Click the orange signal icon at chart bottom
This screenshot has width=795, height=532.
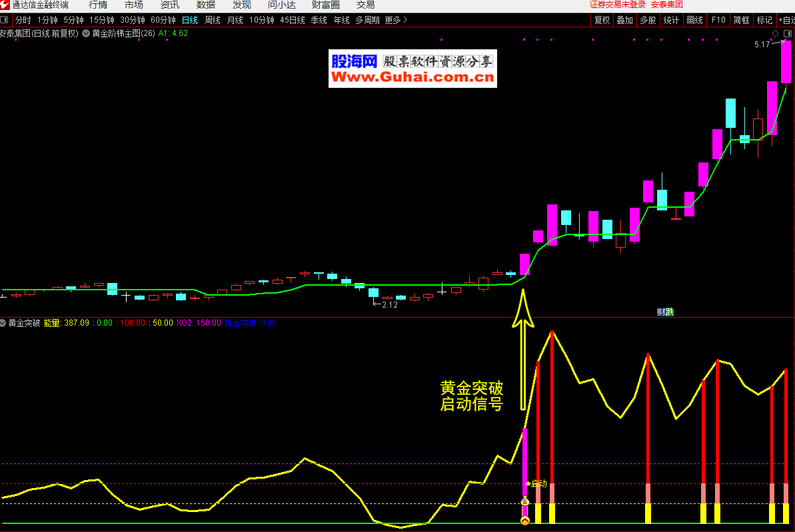pos(524,521)
